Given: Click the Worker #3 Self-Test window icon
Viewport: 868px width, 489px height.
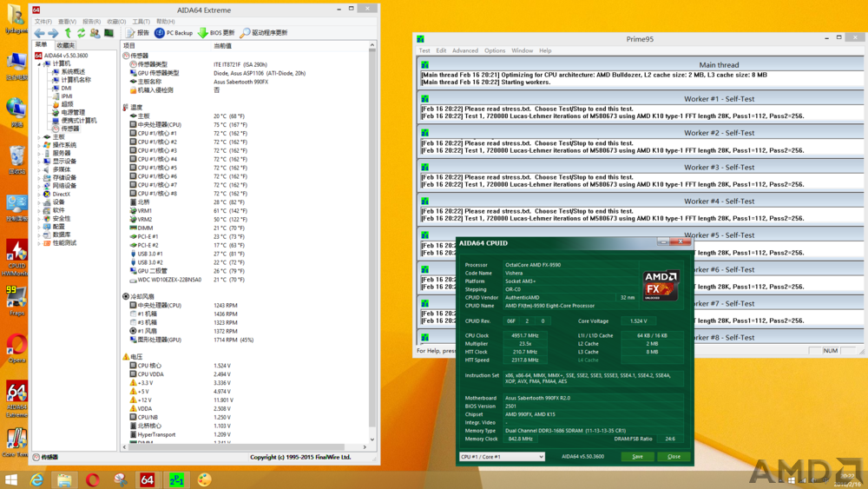Looking at the screenshot, I should (x=424, y=167).
